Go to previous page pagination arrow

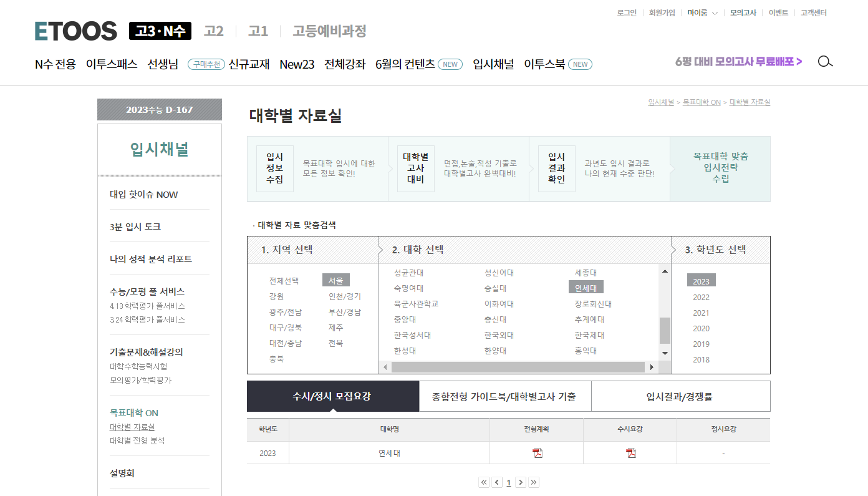tap(496, 482)
